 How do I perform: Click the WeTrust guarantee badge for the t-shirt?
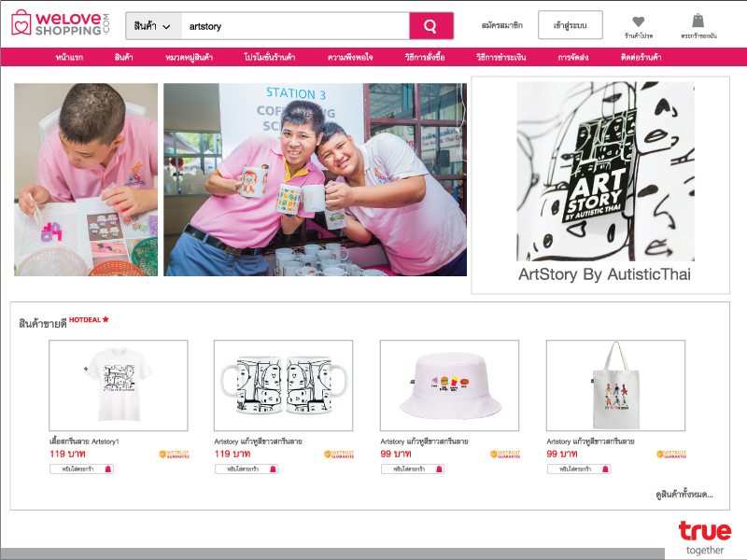coord(174,455)
